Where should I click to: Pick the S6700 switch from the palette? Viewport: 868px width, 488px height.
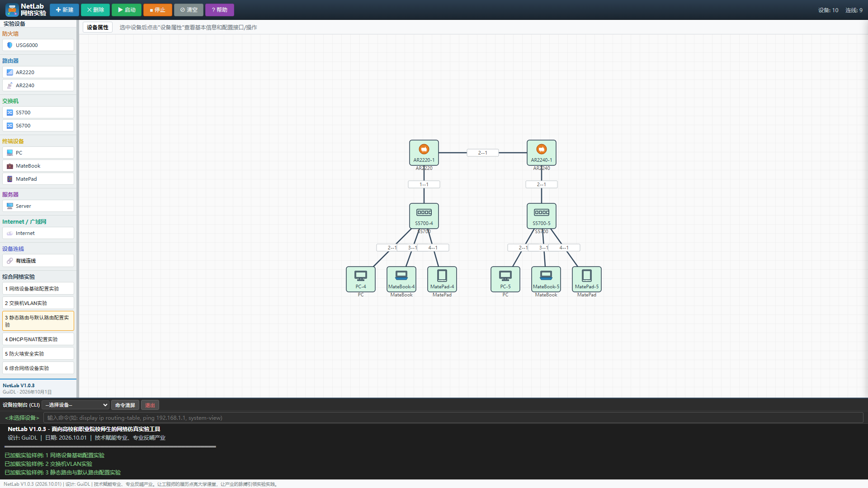pos(38,126)
